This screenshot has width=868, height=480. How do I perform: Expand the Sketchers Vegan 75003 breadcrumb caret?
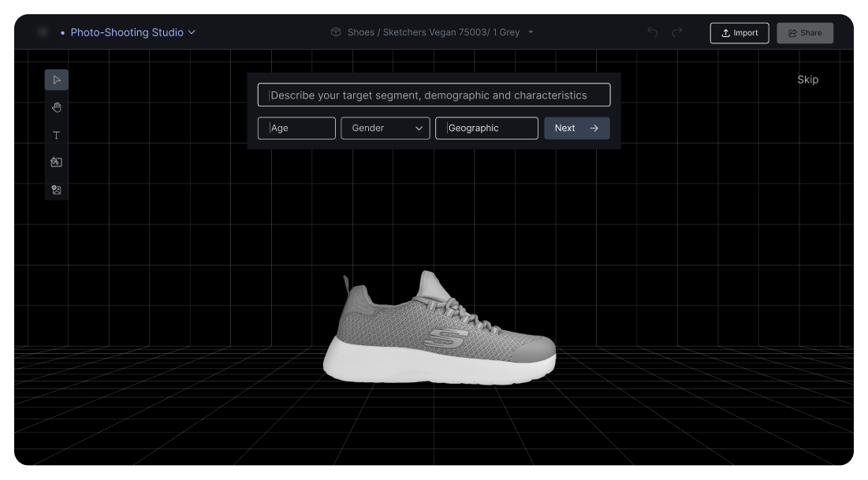[x=531, y=32]
